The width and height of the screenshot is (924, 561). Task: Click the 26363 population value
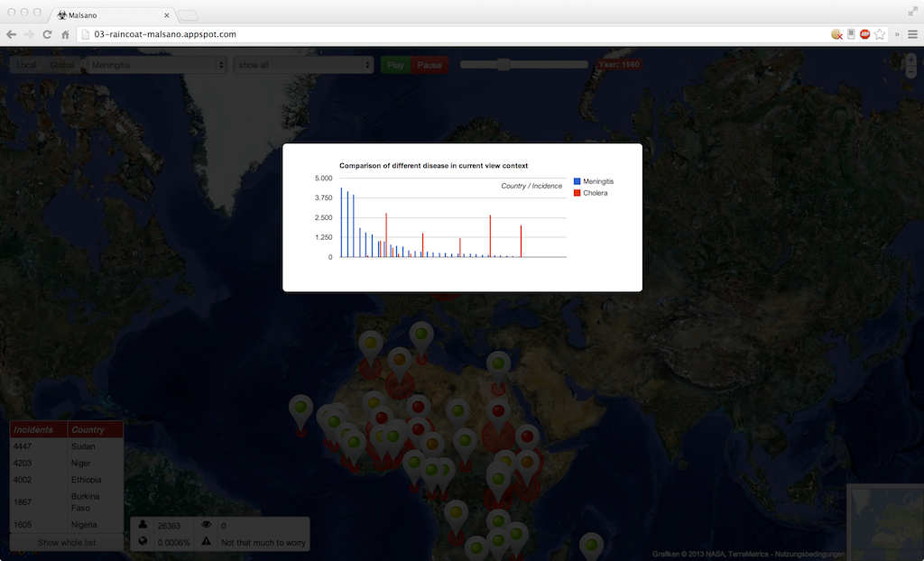coord(169,526)
